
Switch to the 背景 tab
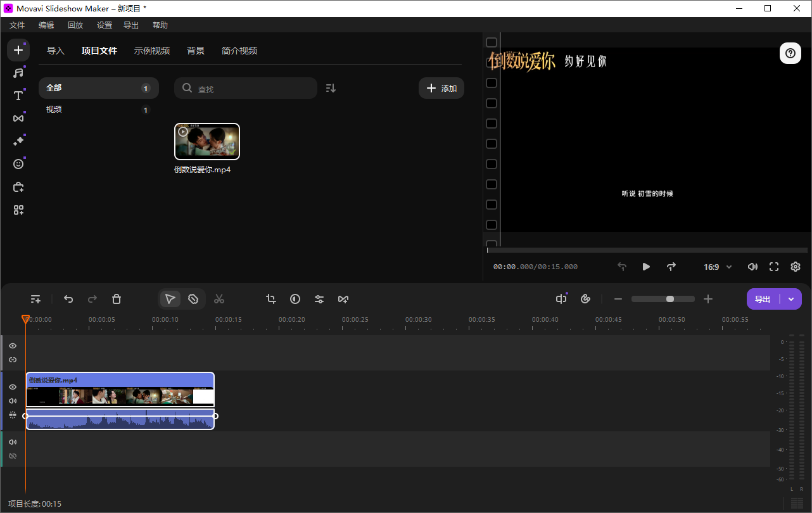(196, 51)
